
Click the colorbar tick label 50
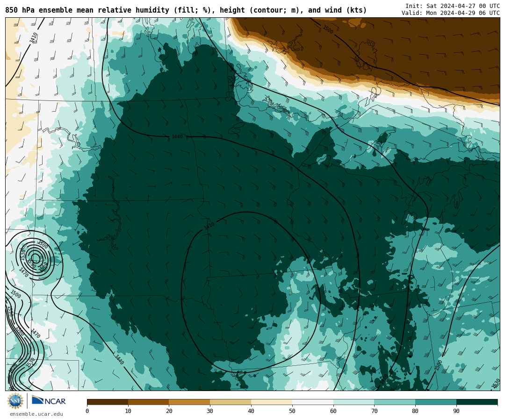tap(292, 411)
